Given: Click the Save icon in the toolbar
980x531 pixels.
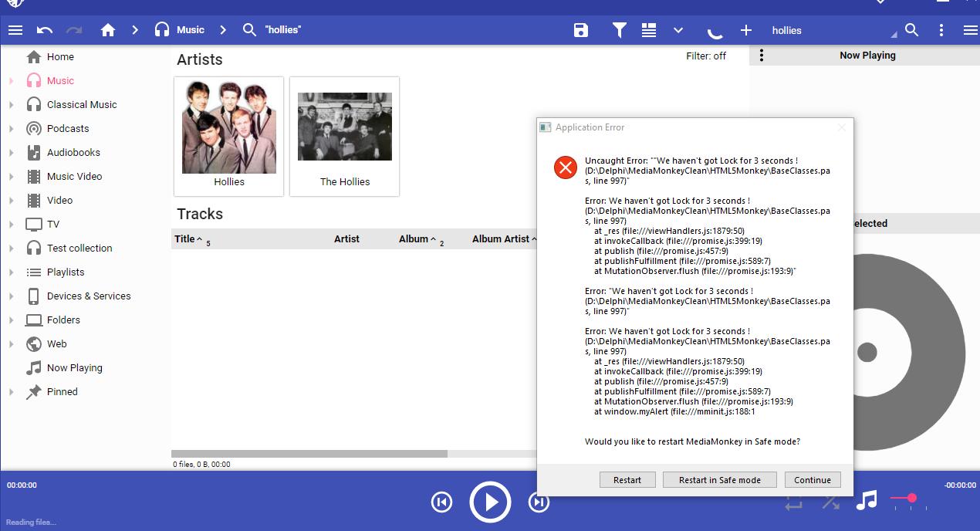Looking at the screenshot, I should click(x=581, y=30).
